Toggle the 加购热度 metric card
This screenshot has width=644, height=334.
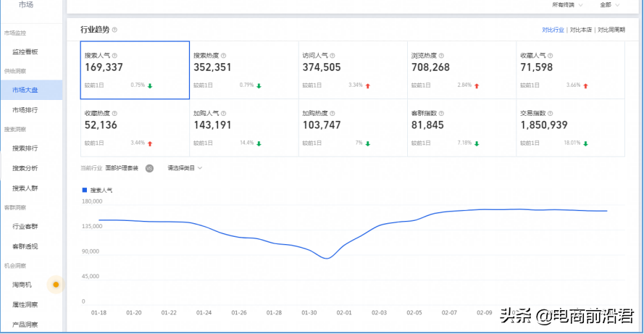[x=353, y=128]
